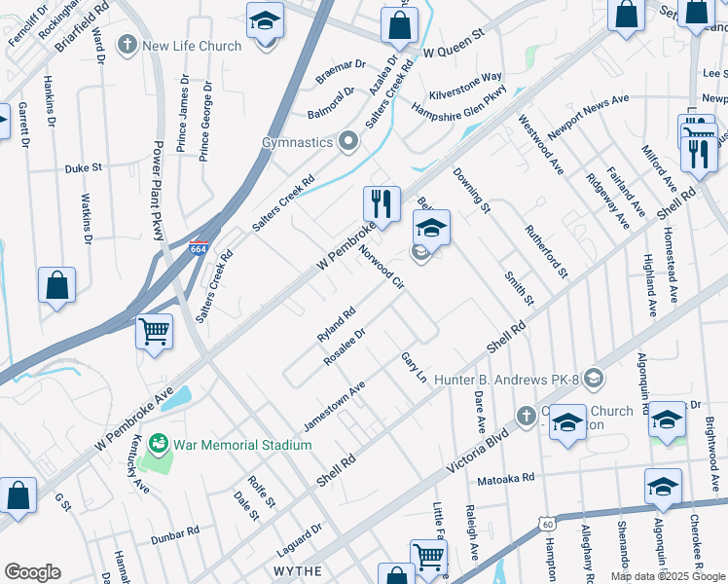This screenshot has width=728, height=584.
Task: Select the Hunter B. Andrews PK-8 label
Action: (506, 380)
